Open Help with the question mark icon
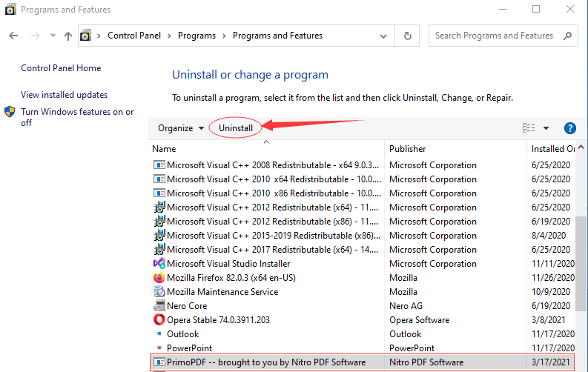 (x=570, y=128)
